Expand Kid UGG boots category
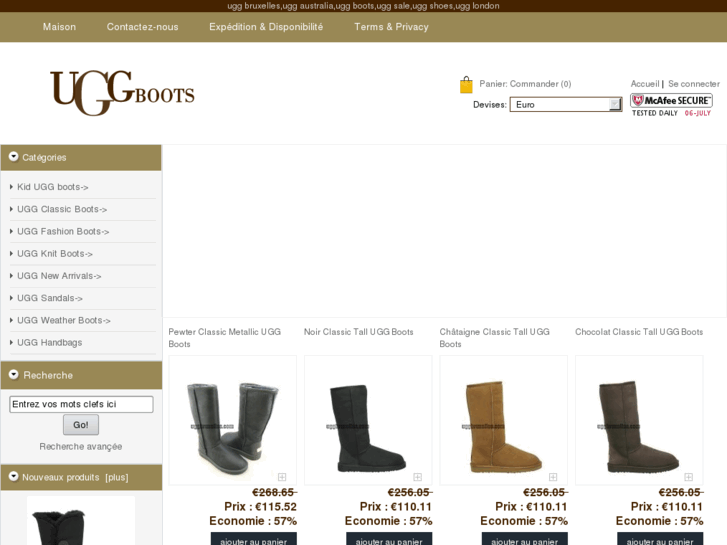The height and width of the screenshot is (545, 727). click(x=52, y=187)
